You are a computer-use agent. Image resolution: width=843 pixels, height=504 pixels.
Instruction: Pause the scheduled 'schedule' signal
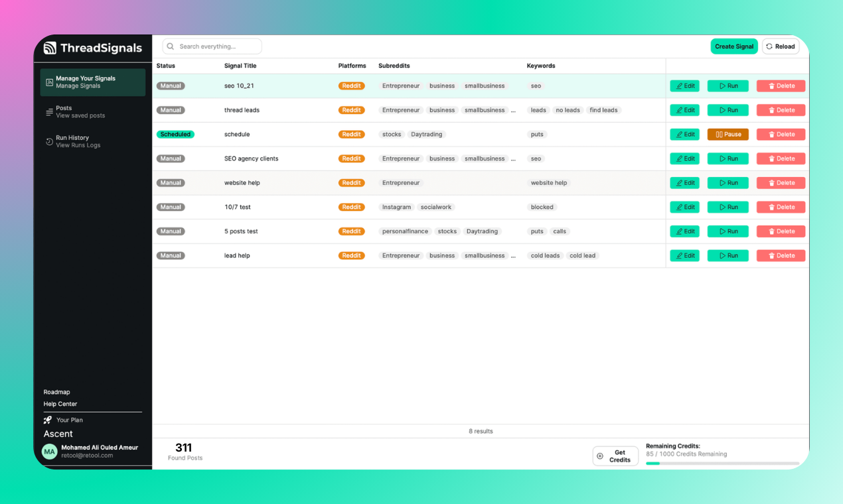728,134
